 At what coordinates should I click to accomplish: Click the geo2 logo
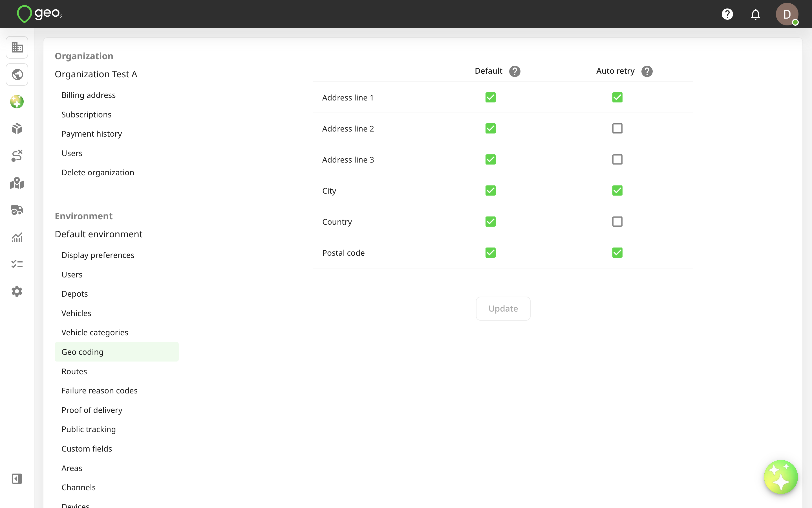point(39,14)
